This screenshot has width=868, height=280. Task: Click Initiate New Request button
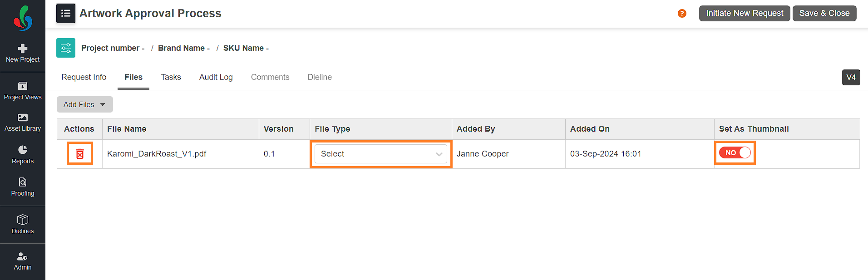coord(745,13)
